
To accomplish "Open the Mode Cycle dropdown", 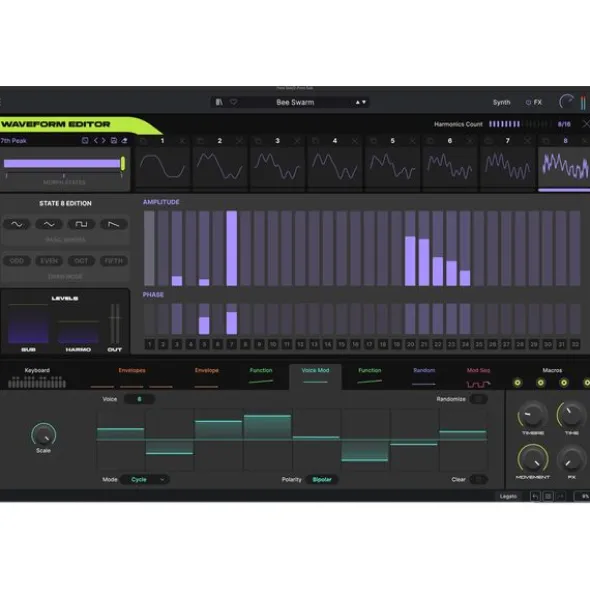I will pos(145,479).
